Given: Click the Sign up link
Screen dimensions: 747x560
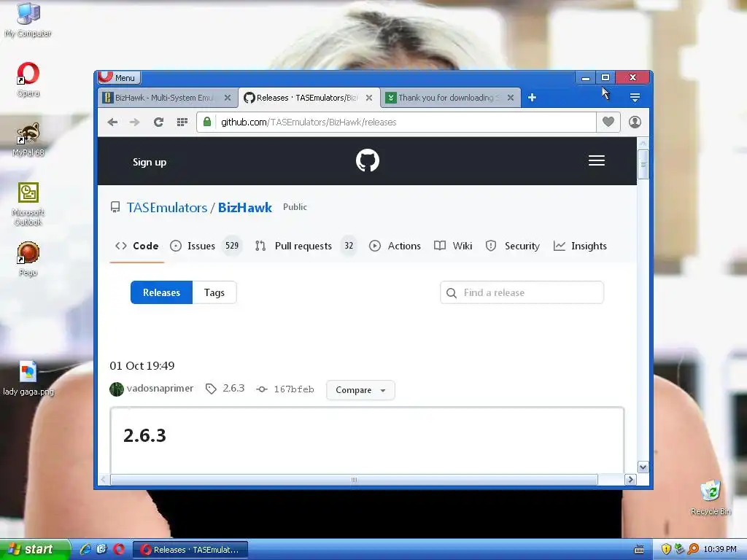Looking at the screenshot, I should click(150, 162).
